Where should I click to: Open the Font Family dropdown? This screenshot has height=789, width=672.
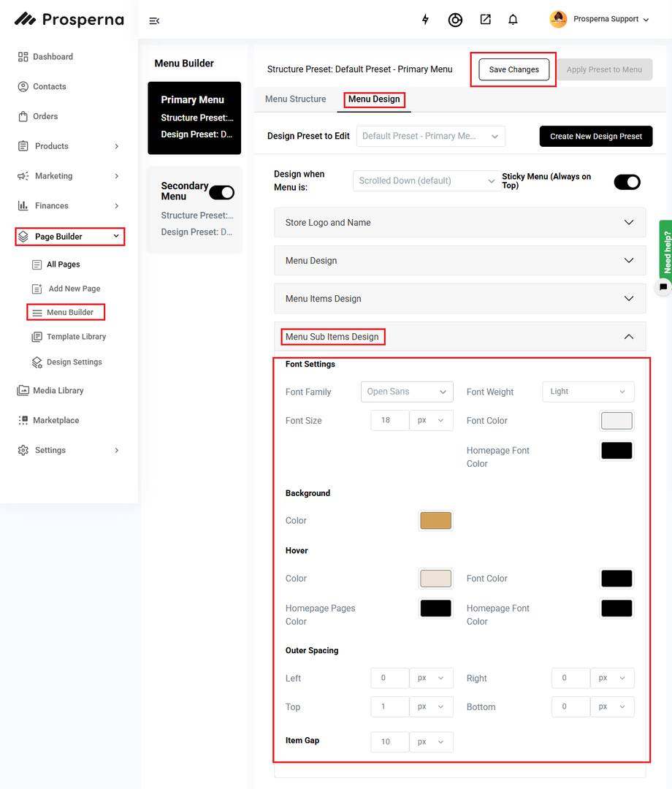[407, 392]
